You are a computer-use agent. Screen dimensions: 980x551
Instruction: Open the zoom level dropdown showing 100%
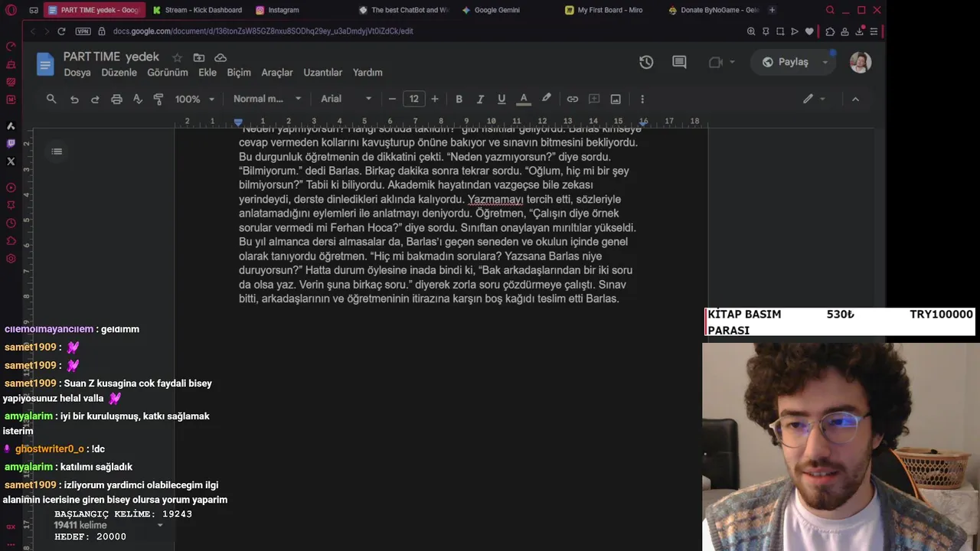[x=194, y=99]
